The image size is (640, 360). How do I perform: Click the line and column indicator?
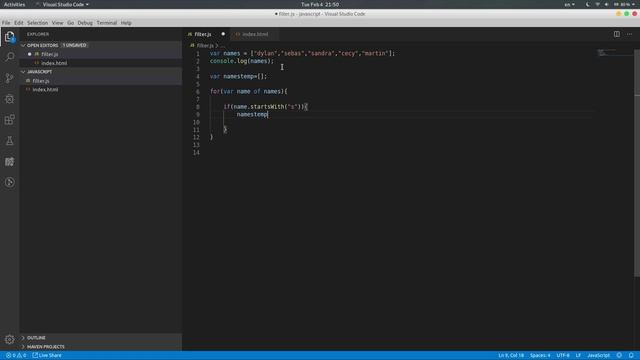[511, 356]
